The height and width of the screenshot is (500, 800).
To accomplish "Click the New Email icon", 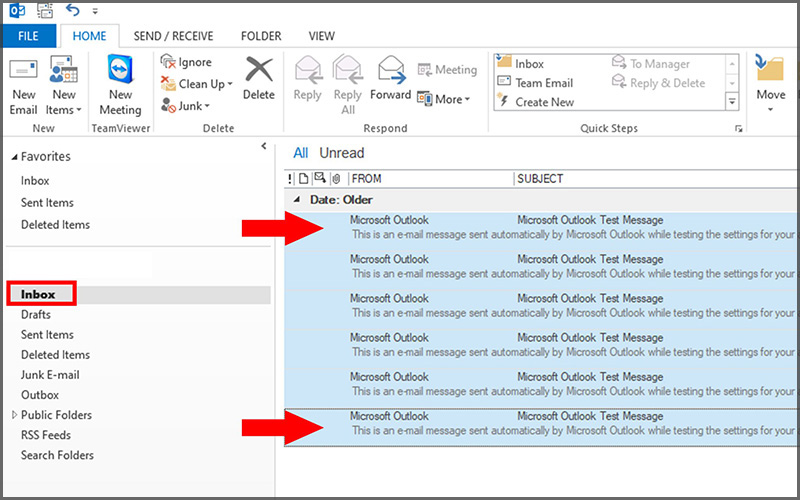I will pos(23,69).
